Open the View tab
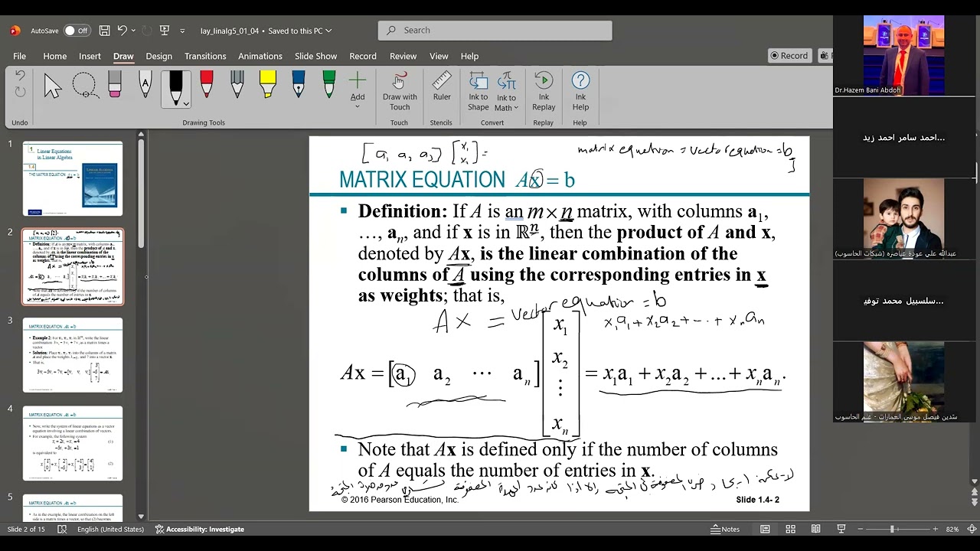The height and width of the screenshot is (551, 980). click(x=439, y=56)
